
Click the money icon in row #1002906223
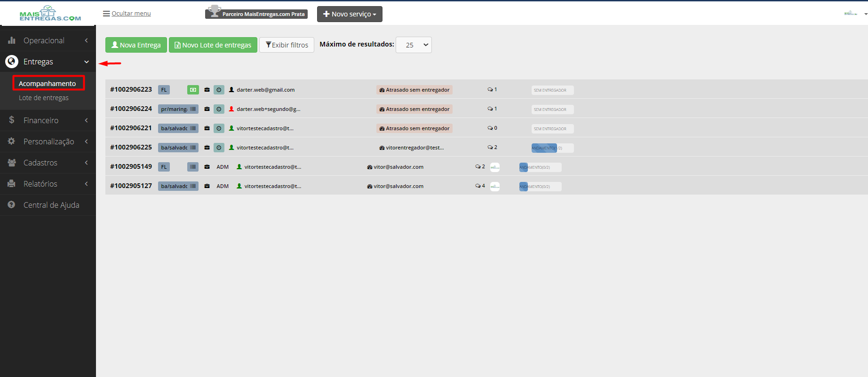[193, 90]
